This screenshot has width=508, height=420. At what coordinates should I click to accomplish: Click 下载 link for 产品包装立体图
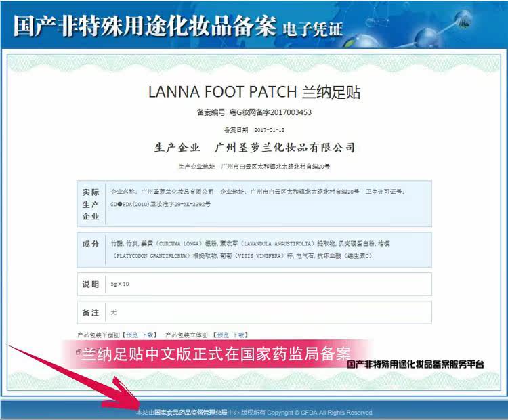[238, 335]
